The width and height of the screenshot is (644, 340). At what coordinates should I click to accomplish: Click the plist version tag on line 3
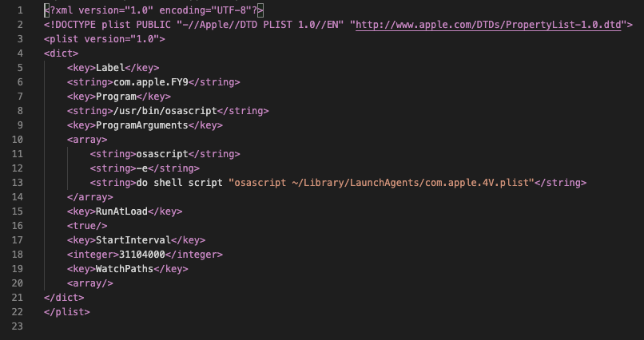[x=105, y=39]
